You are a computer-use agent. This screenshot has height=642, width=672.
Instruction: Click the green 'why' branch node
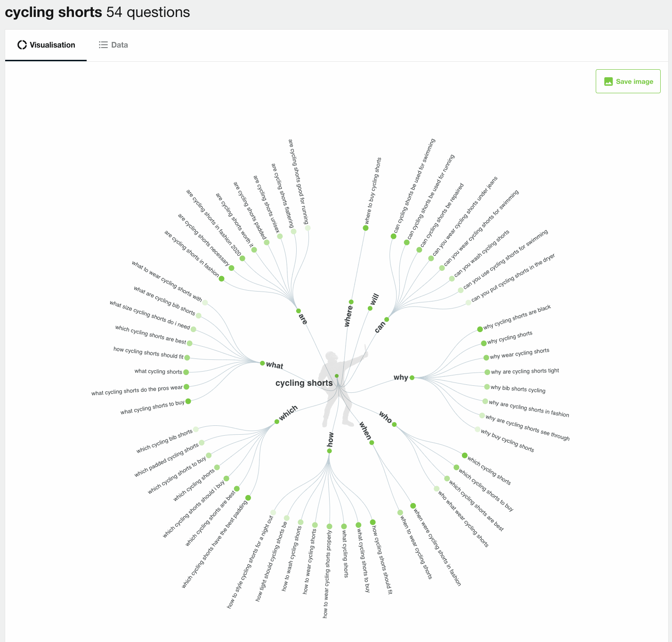click(x=412, y=378)
